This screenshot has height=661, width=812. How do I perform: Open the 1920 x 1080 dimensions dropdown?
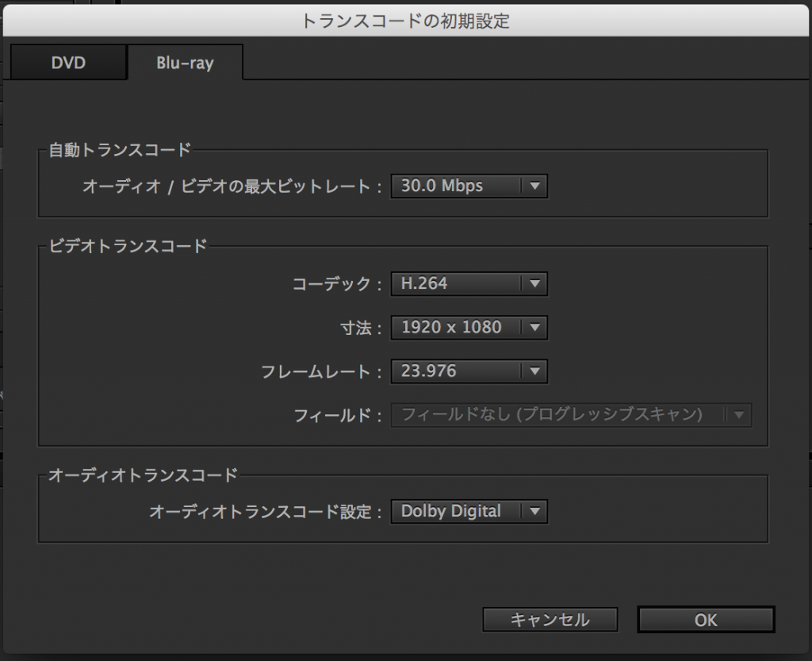[457, 327]
